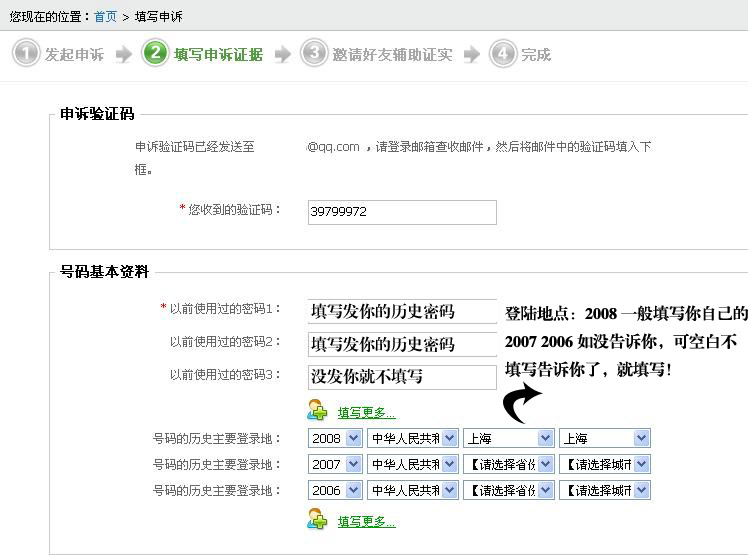Open the 上海 city dropdown in 2008 row
Image resolution: width=748 pixels, height=555 pixels.
605,438
